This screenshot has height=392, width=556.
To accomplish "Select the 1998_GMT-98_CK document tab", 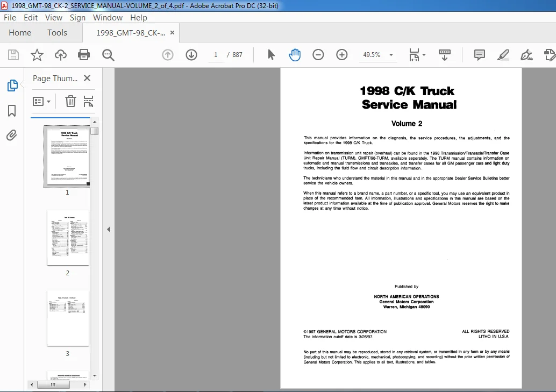I will 131,33.
